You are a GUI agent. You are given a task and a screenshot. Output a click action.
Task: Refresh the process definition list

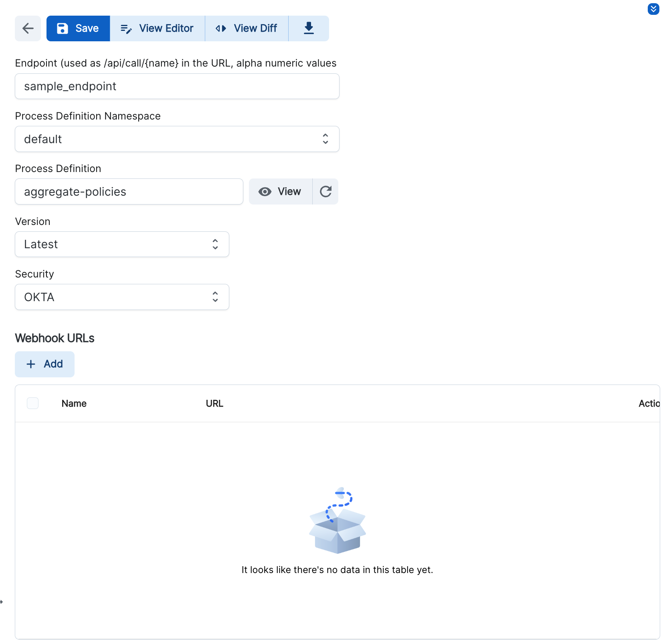pyautogui.click(x=325, y=192)
